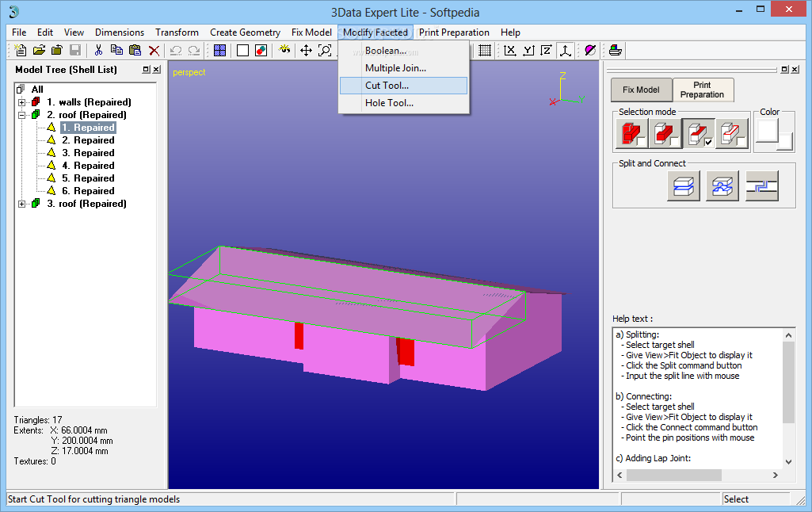Switch to the Print Preparation panel tab

tap(702, 90)
